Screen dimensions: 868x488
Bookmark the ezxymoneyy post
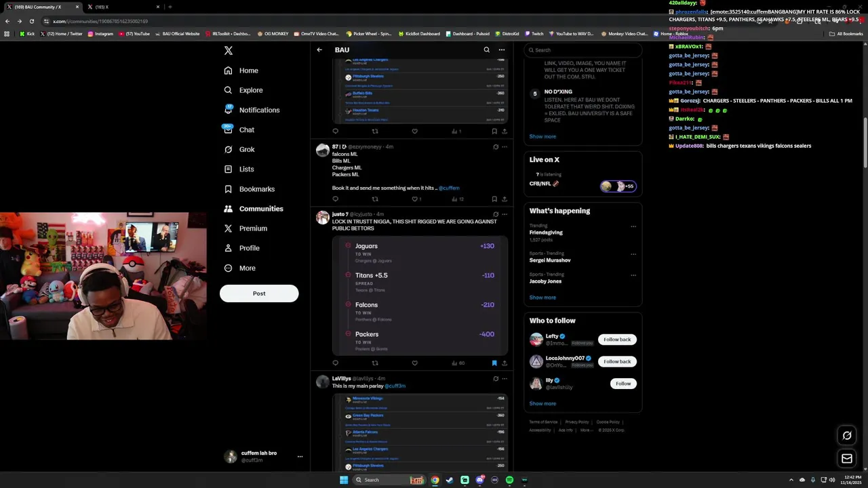[494, 199]
